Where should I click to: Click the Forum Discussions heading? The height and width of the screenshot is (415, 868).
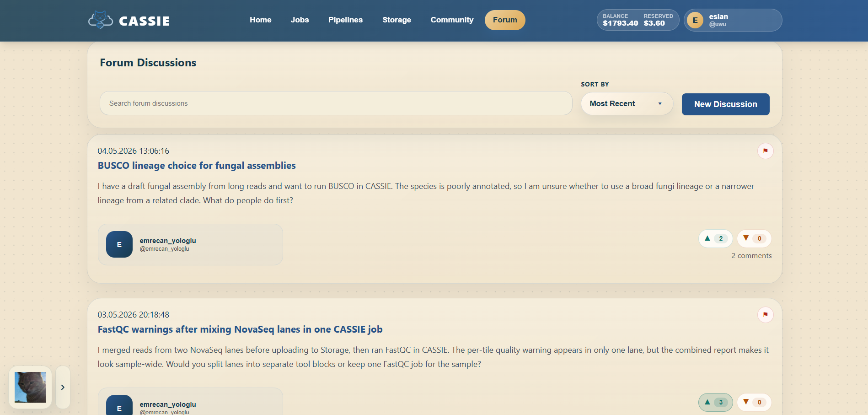point(148,63)
